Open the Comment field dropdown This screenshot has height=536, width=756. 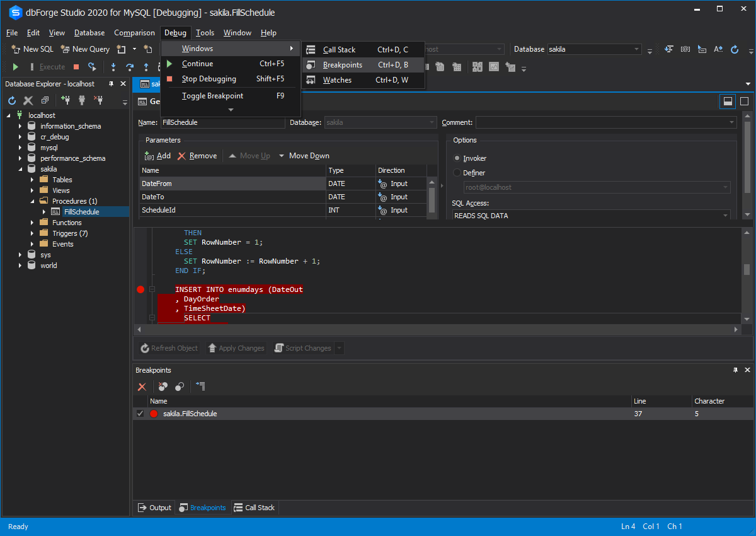[731, 122]
